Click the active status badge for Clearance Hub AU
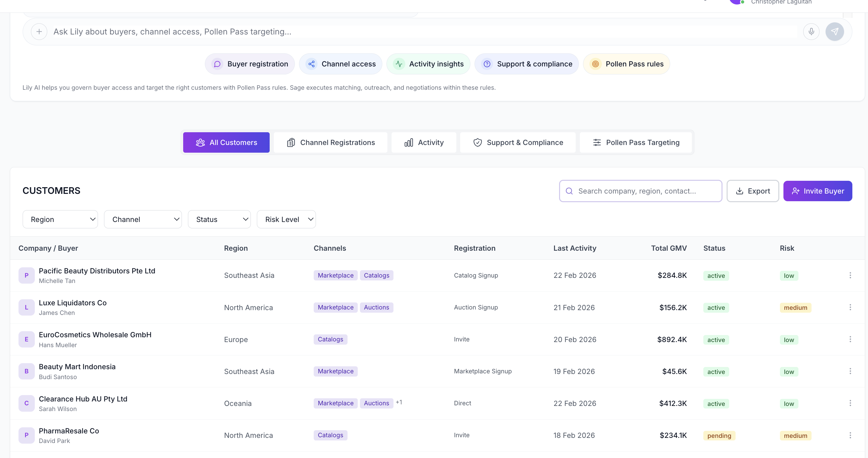This screenshot has width=868, height=458. 716,404
